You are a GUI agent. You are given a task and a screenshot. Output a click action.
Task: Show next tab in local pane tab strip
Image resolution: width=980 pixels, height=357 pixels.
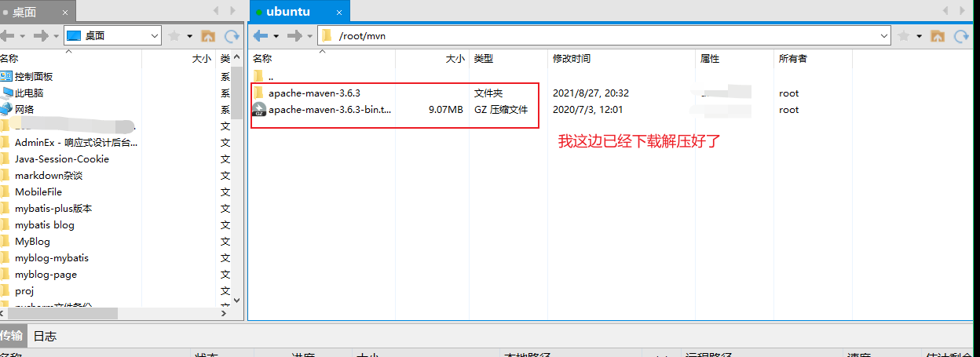coord(233,10)
